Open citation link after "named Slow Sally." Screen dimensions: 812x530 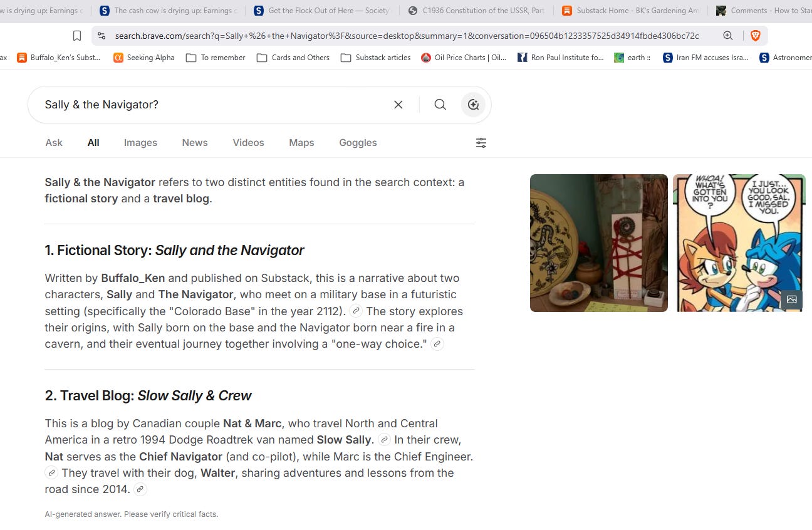click(385, 440)
